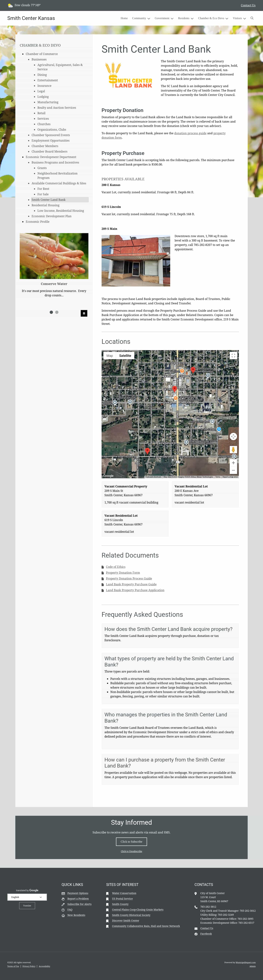263x980 pixels.
Task: Open Land Bank Property Purchase Application
Action: click(x=135, y=590)
